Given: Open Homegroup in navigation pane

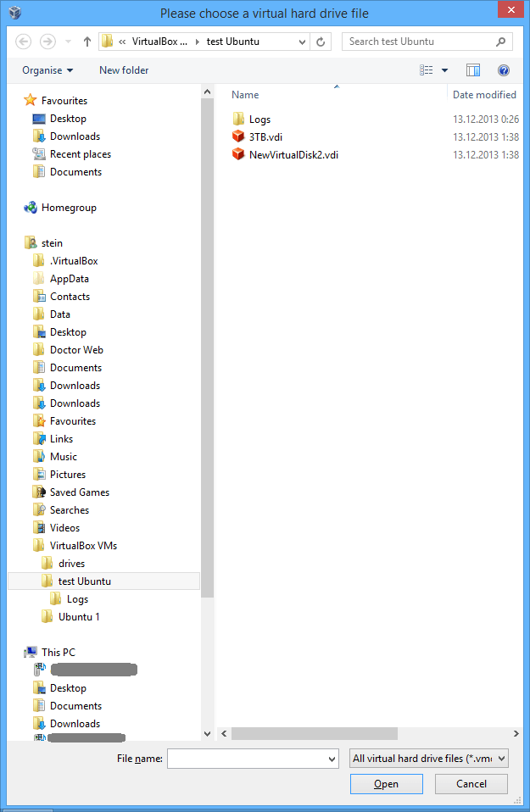Looking at the screenshot, I should coord(68,208).
